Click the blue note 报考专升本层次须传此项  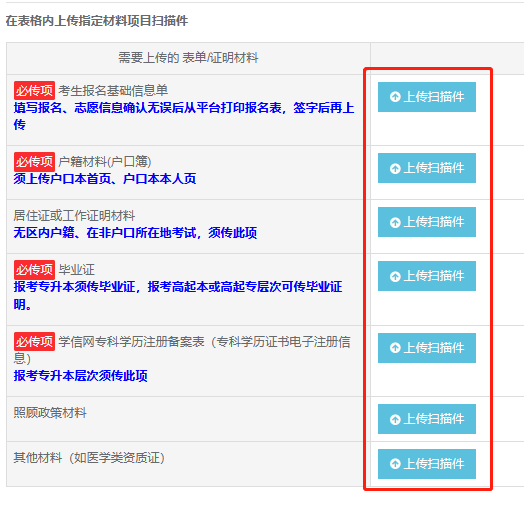pyautogui.click(x=81, y=375)
